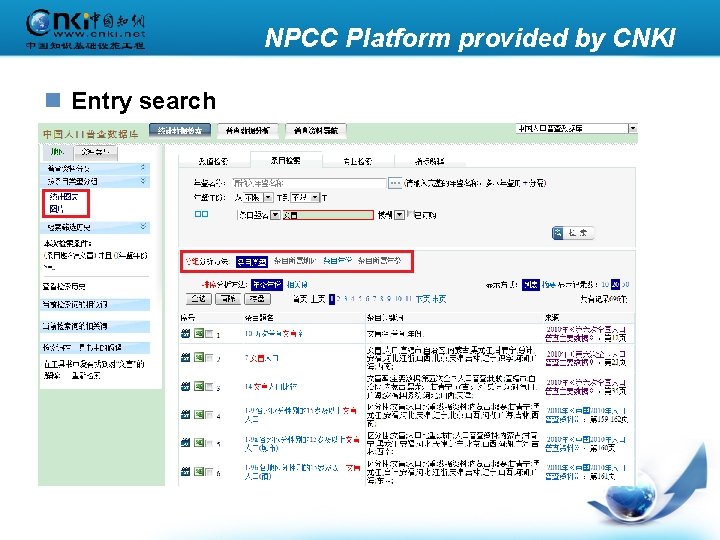Screen dimensions: 720x540
Task: Switch to the active entry search tab
Action: pos(286,160)
